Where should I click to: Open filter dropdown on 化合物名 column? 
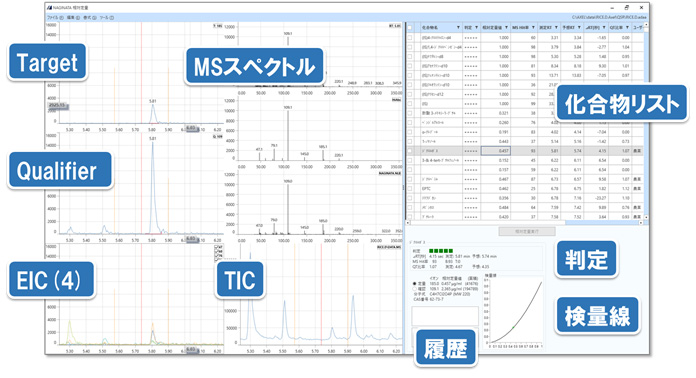click(x=458, y=28)
